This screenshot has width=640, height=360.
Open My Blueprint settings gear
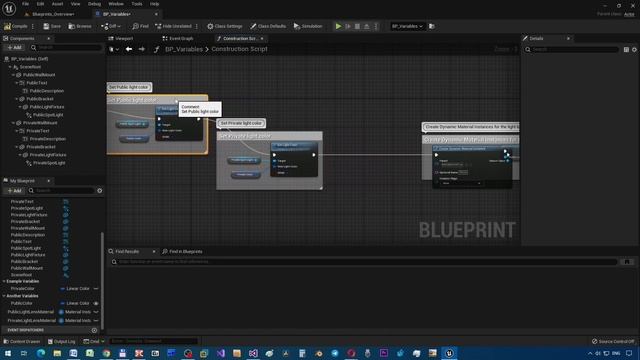click(100, 191)
